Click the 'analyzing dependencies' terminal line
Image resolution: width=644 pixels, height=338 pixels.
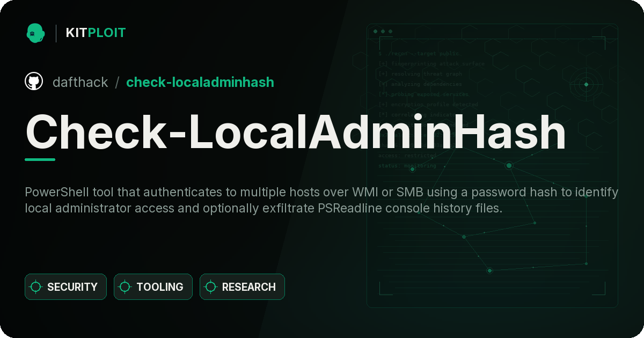pos(420,84)
